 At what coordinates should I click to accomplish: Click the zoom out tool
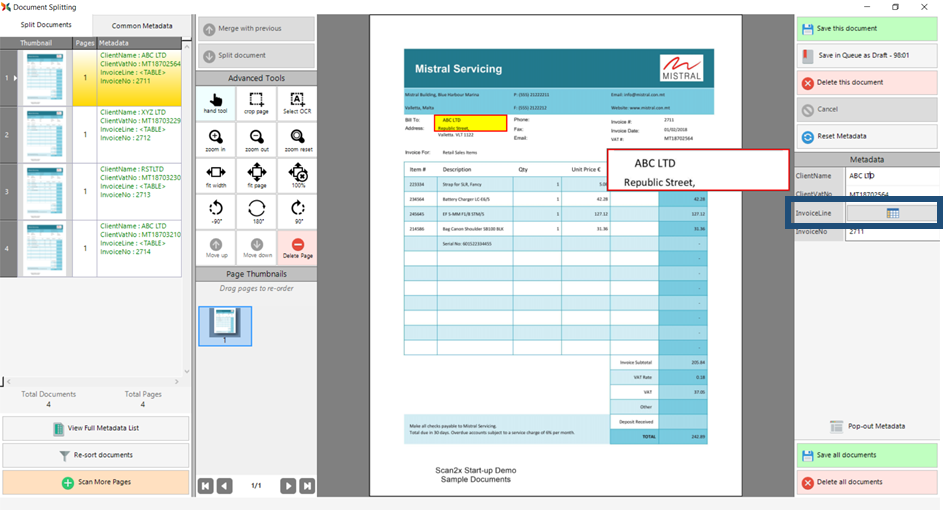[256, 140]
